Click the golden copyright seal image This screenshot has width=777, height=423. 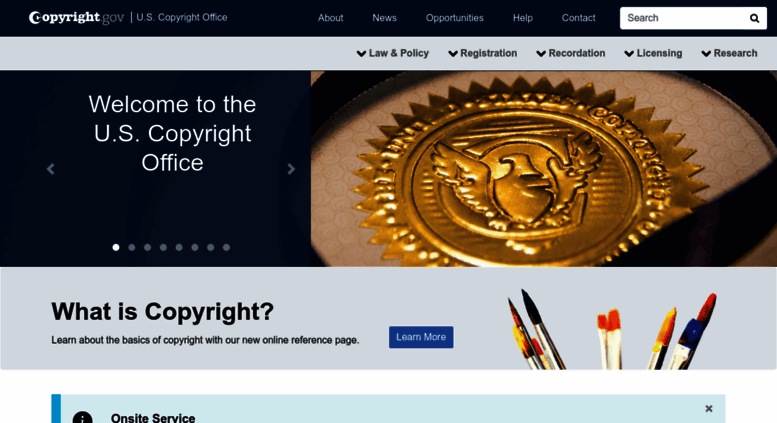(x=544, y=169)
